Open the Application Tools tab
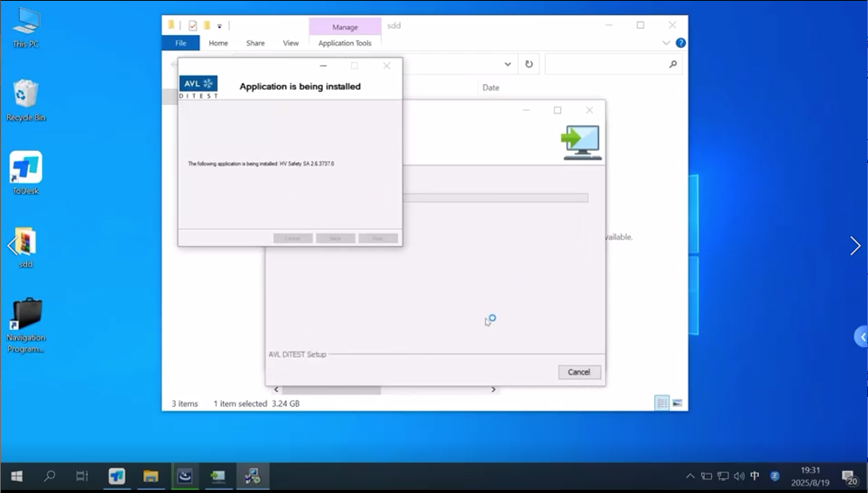The image size is (868, 493). (x=344, y=43)
